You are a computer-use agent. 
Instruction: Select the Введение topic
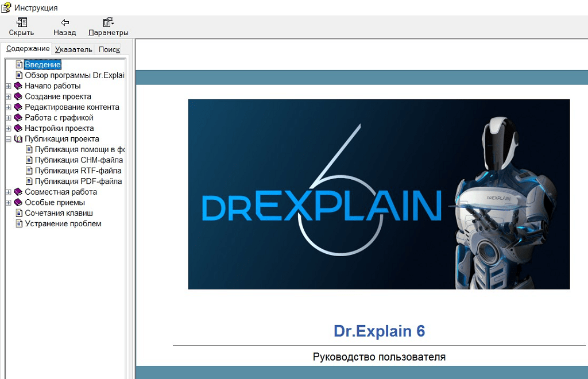pos(42,64)
